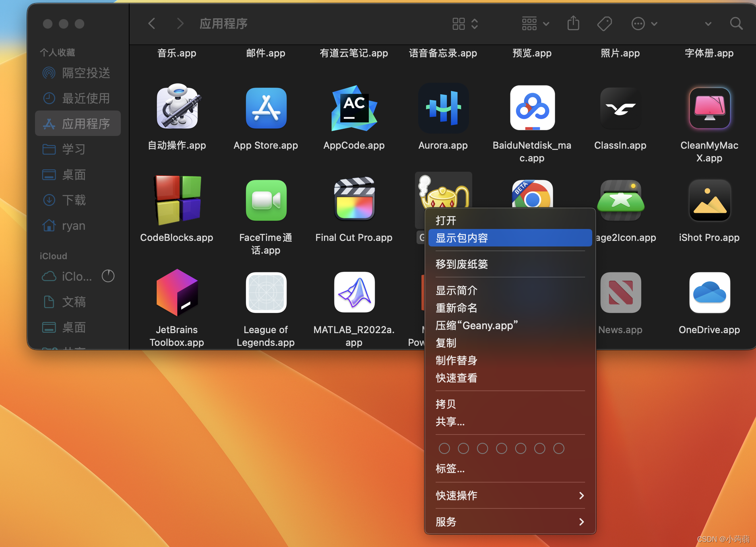Open OneDrive.app from Applications

point(709,293)
